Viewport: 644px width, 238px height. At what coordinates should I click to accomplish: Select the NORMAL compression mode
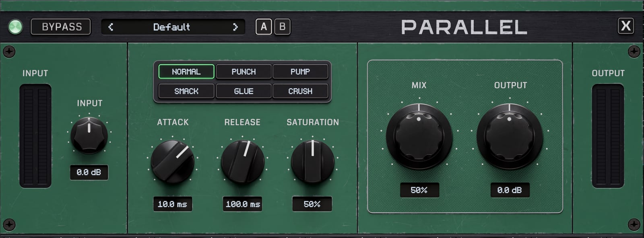tap(186, 72)
